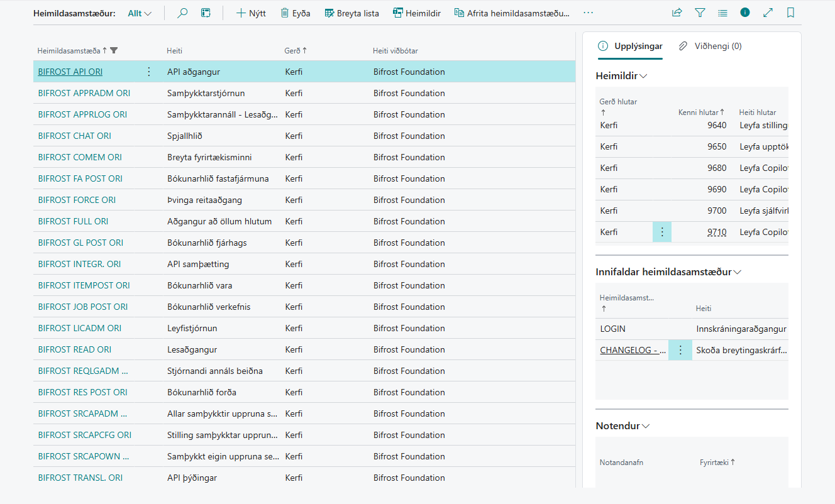Screen dimensions: 835x504
Task: Open the search magnifier icon
Action: 182,13
